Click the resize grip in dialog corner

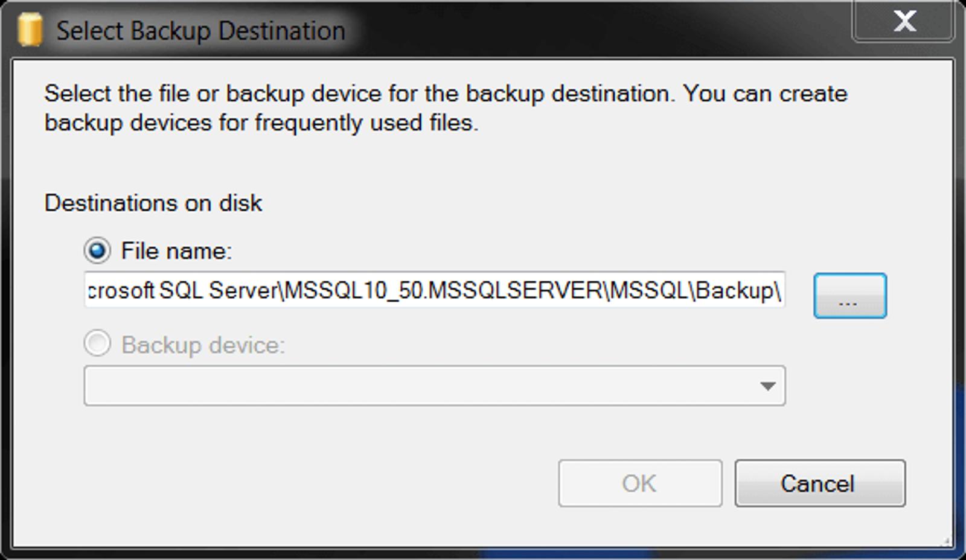(x=946, y=541)
